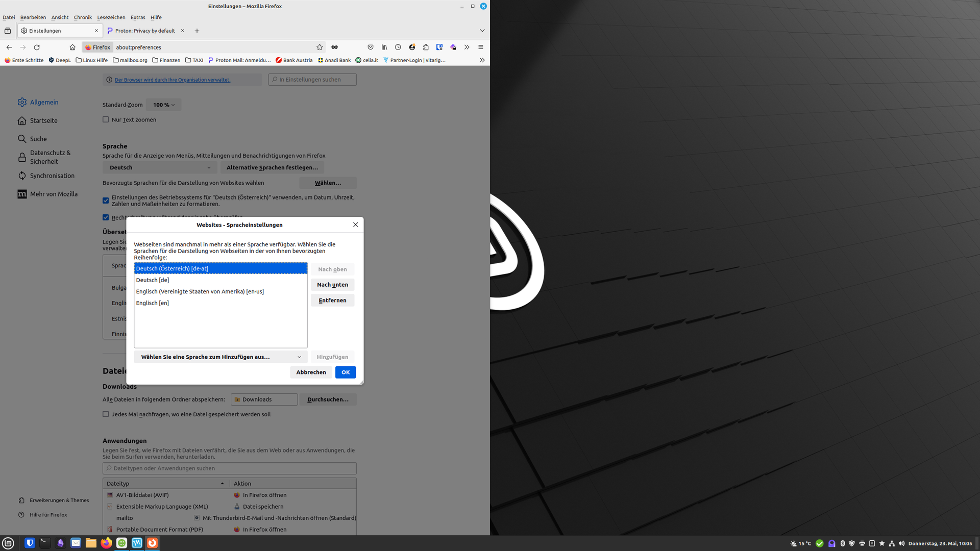This screenshot has height=551, width=980.
Task: Bookmark page with the star icon
Action: 320,47
